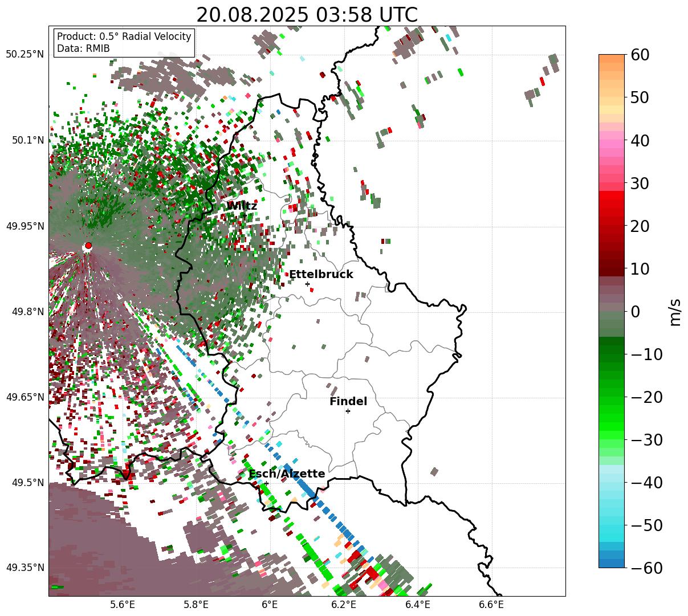Click the red radar site marker
The image size is (688, 616).
(x=88, y=246)
